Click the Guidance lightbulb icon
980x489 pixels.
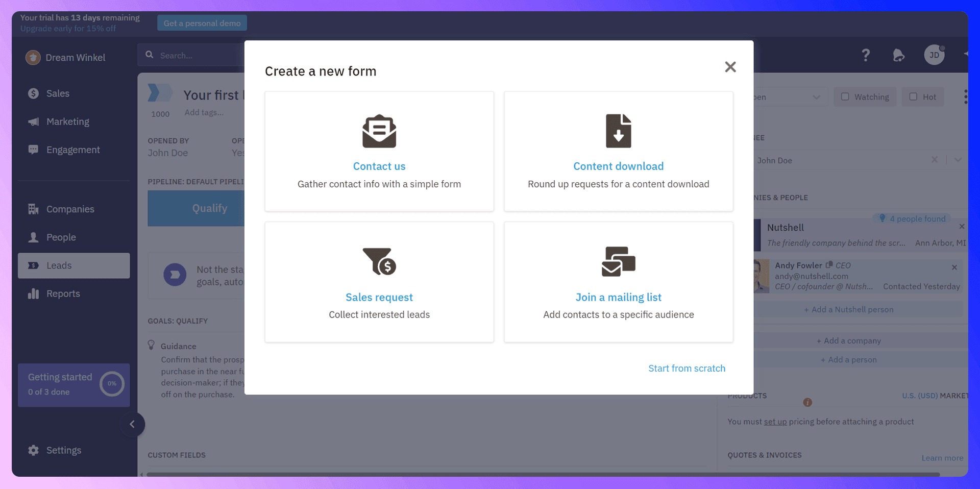(x=151, y=345)
